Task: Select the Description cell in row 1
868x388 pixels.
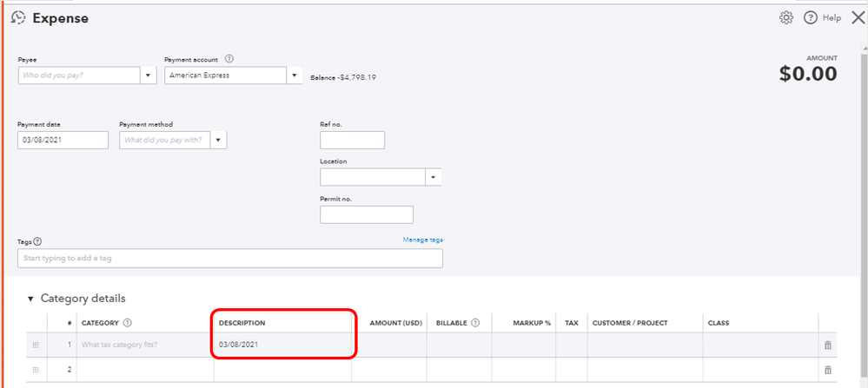Action: (282, 345)
